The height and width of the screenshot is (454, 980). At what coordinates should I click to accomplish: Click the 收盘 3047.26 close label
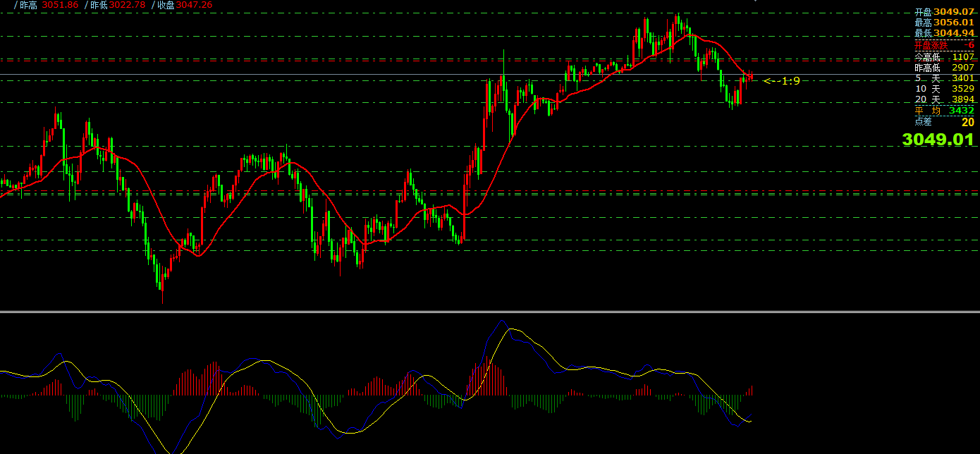click(183, 5)
